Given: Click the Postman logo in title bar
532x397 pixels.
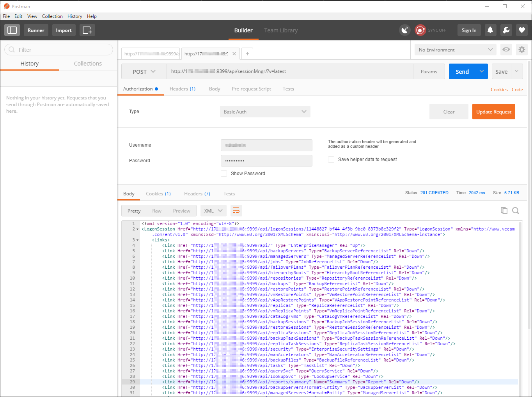Looking at the screenshot, I should (7, 6).
